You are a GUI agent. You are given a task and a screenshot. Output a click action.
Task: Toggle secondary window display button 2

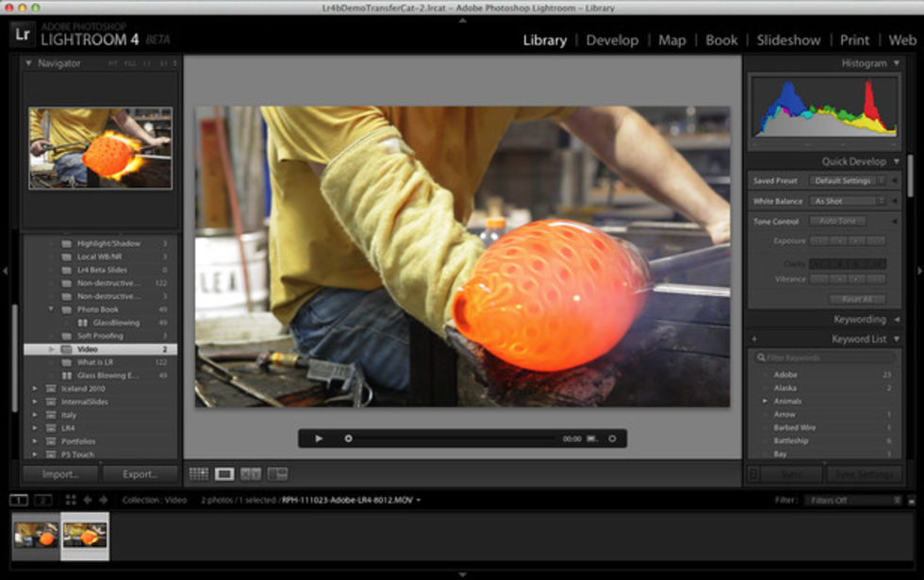click(43, 500)
